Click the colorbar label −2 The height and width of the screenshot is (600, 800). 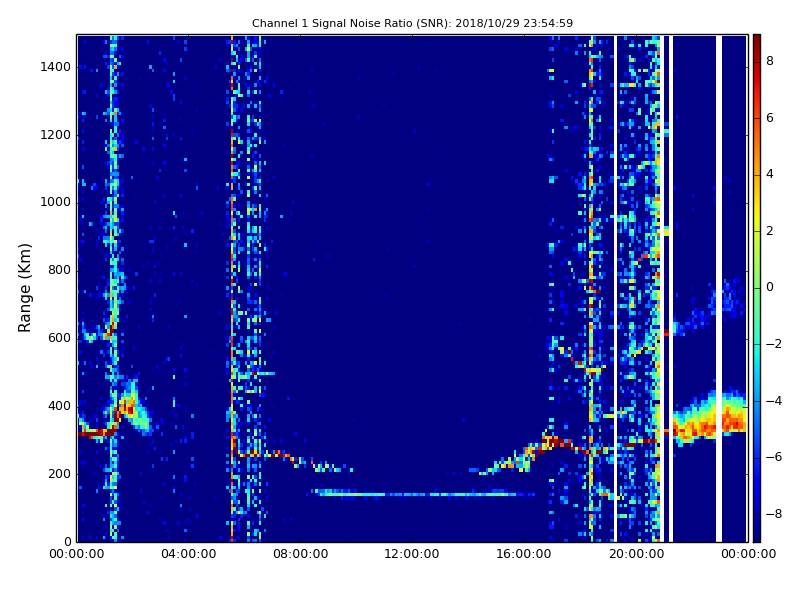coord(774,344)
